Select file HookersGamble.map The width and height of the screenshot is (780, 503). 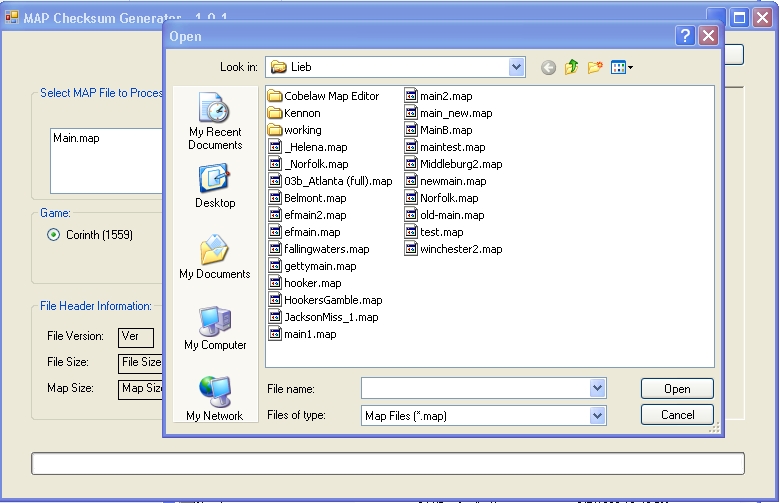[x=326, y=300]
